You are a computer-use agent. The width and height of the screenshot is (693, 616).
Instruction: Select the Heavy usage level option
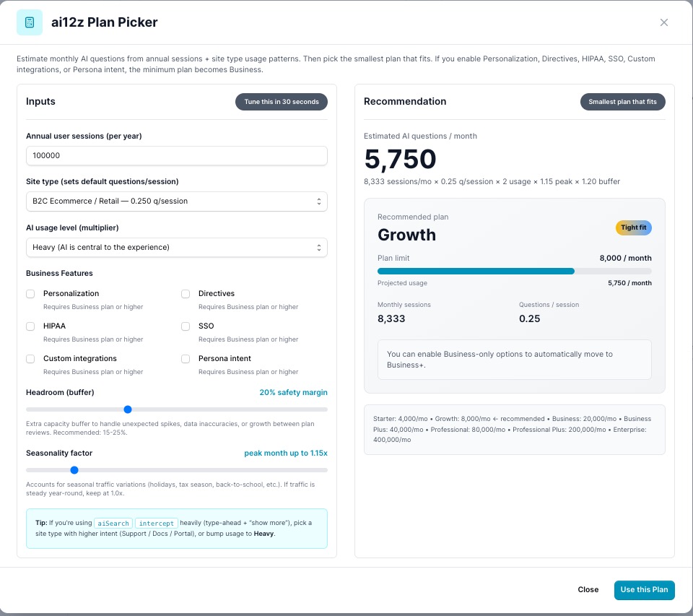176,248
